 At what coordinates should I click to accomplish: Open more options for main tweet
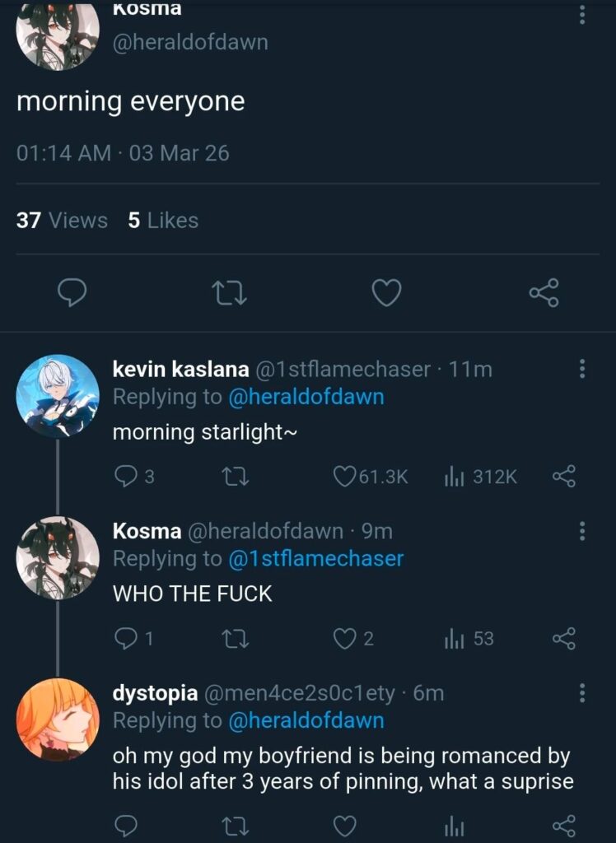[x=582, y=15]
